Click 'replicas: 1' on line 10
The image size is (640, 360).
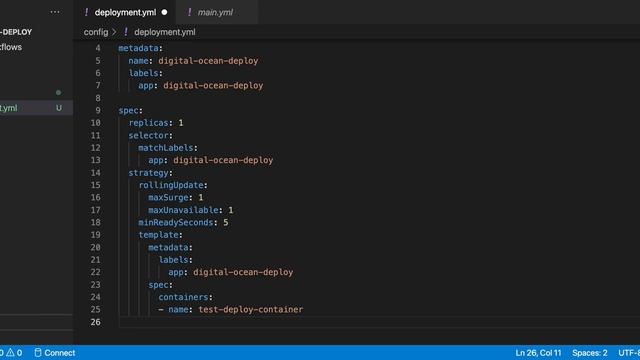point(156,123)
